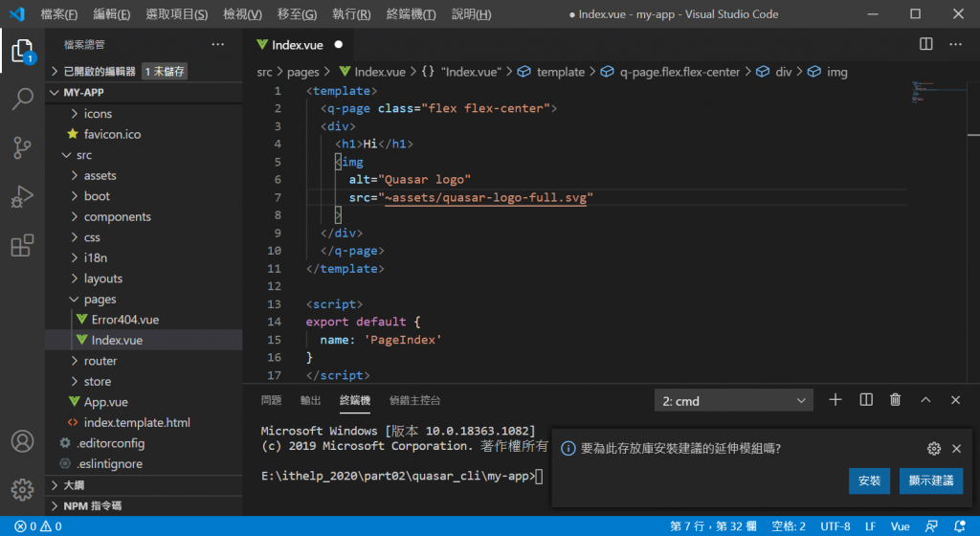Click the LF end-of-line status item
Viewport: 980px width, 536px height.
pyautogui.click(x=870, y=526)
